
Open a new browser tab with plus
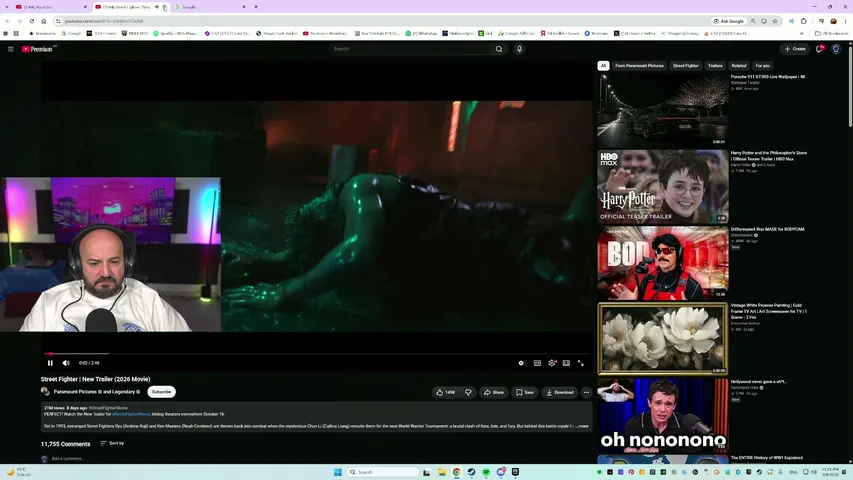256,7
